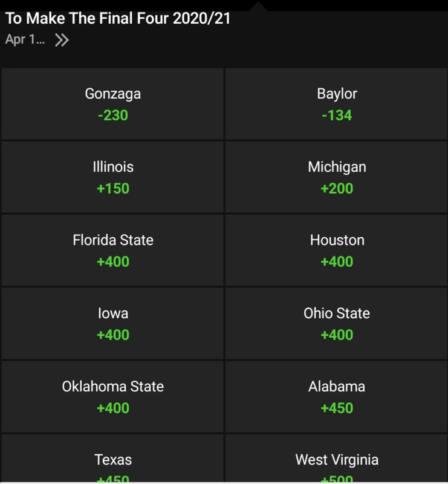The height and width of the screenshot is (484, 448).
Task: Pick Michigan at +200
Action: point(337,177)
